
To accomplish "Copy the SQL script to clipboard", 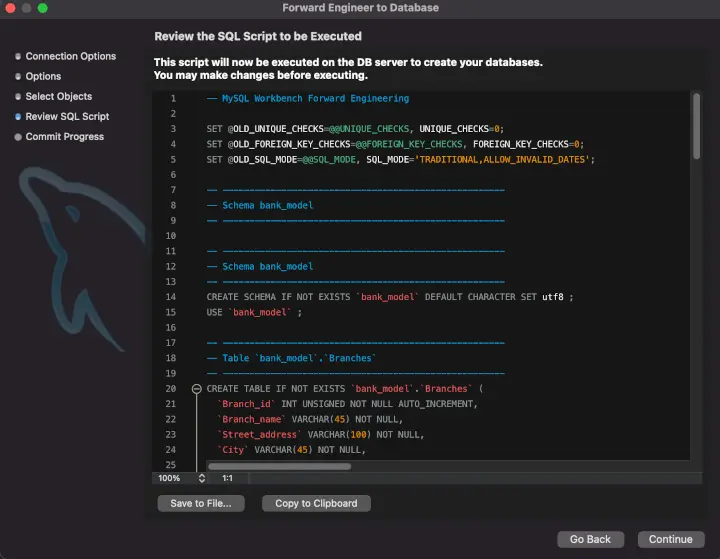I will [316, 504].
